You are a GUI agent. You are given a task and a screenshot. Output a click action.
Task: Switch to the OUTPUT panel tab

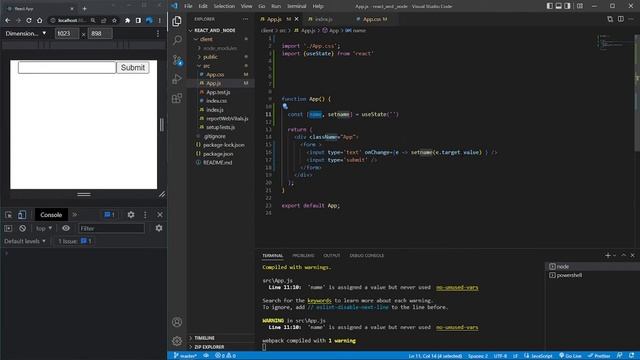point(331,256)
